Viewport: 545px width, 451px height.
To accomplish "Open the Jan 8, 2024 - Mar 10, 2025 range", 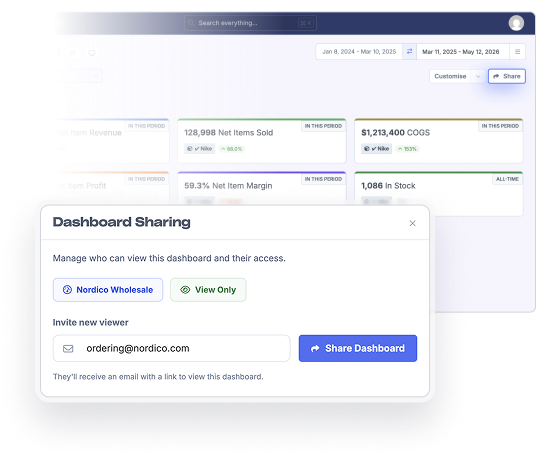I will pos(359,51).
